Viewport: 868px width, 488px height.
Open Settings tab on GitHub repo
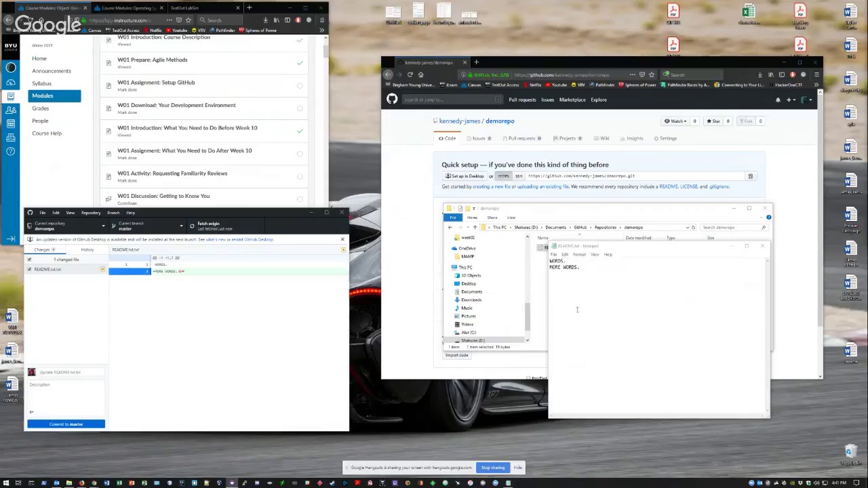coord(665,138)
